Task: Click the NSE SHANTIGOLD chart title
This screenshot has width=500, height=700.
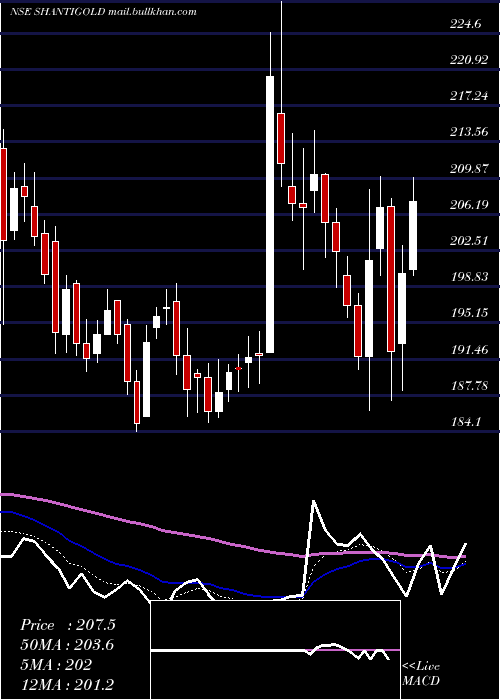Action: click(103, 12)
